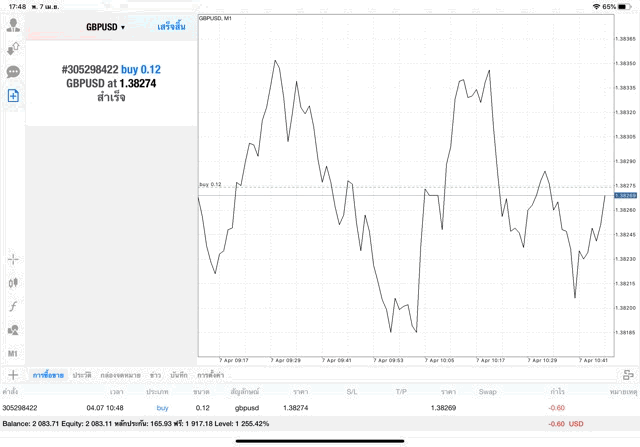Select the current price 1.38269 cell
The height and width of the screenshot is (447, 640).
point(443,408)
